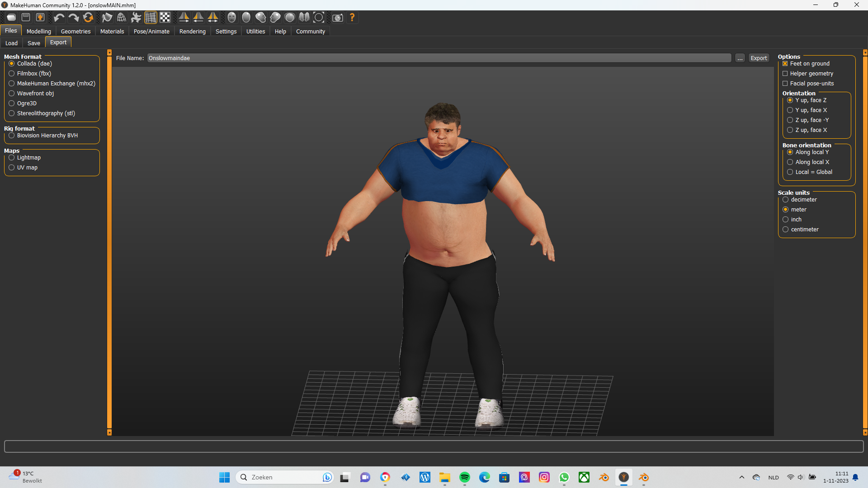Select Z up, face -Y orientation

[x=790, y=120]
